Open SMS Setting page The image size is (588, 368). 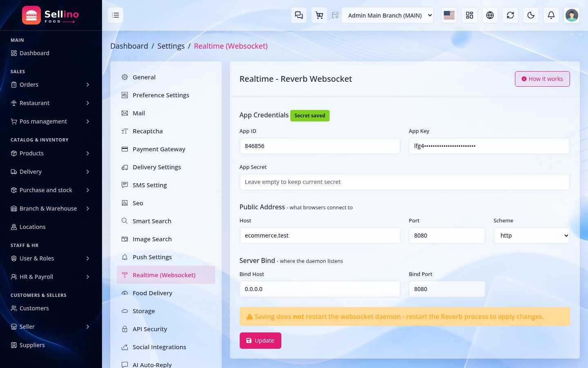coord(166,185)
